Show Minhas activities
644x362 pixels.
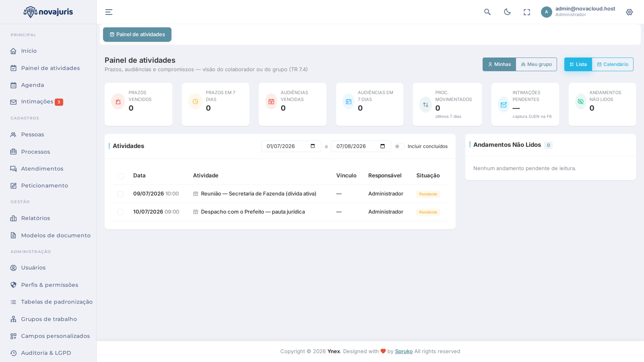[499, 64]
